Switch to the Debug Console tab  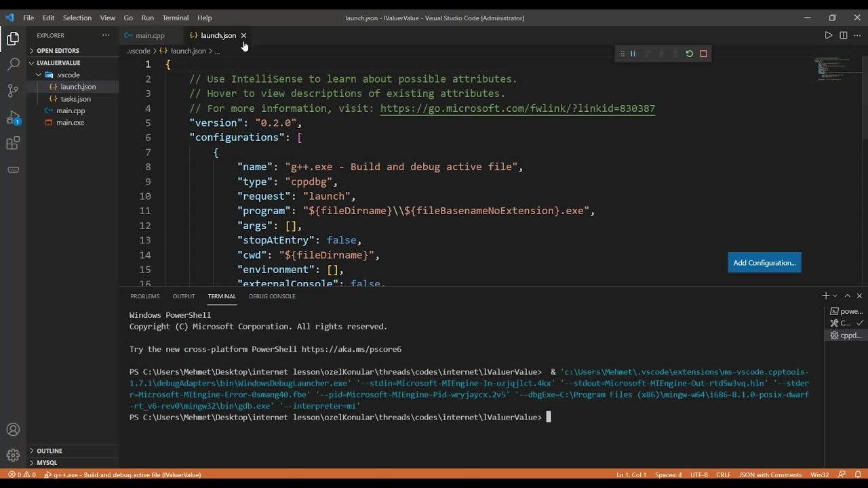(272, 296)
